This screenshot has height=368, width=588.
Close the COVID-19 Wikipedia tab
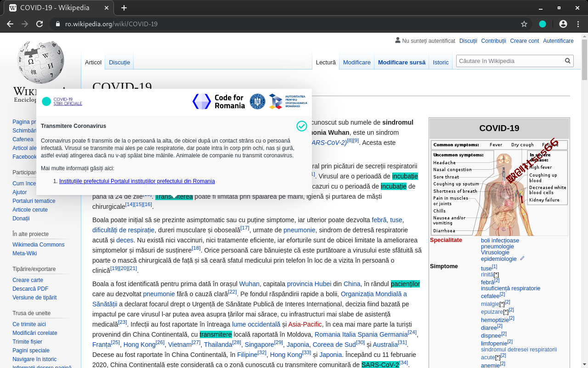coord(107,8)
